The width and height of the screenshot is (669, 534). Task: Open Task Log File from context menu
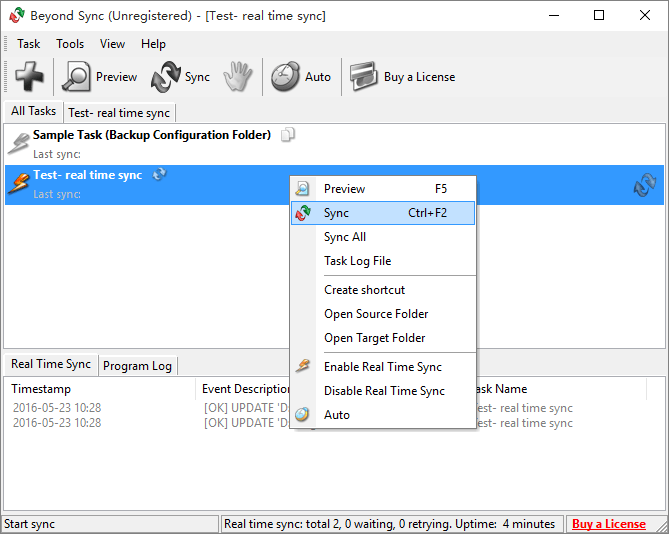pos(357,261)
